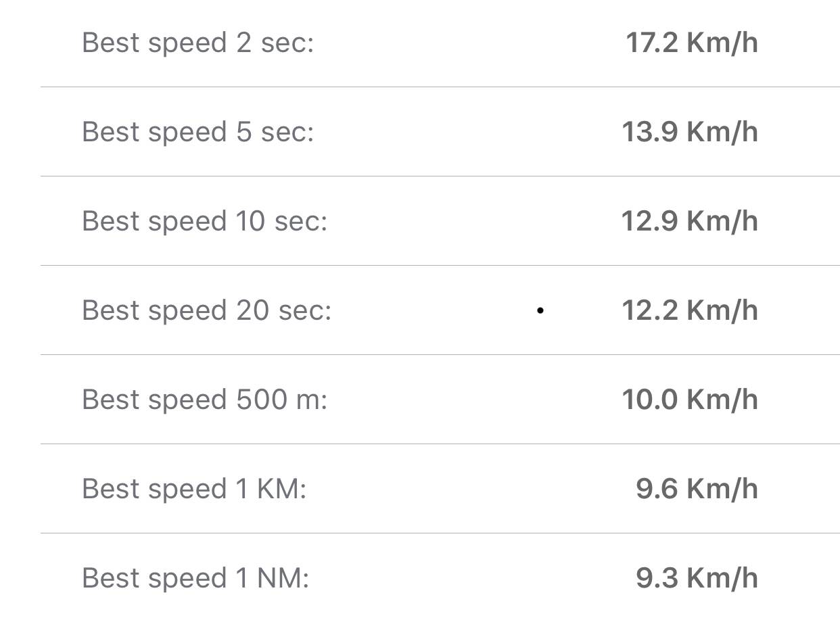
Task: Click the "Best speed 1 NM:" label
Action: [x=195, y=579]
